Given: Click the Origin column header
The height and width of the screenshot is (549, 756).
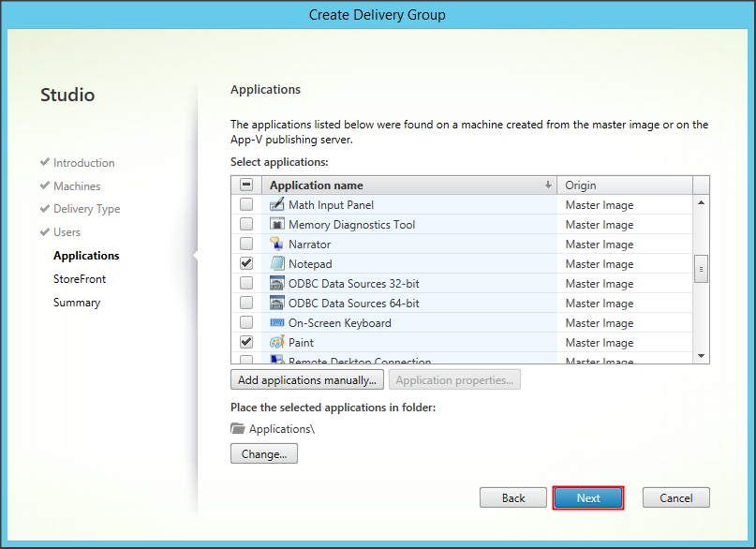Looking at the screenshot, I should [624, 185].
